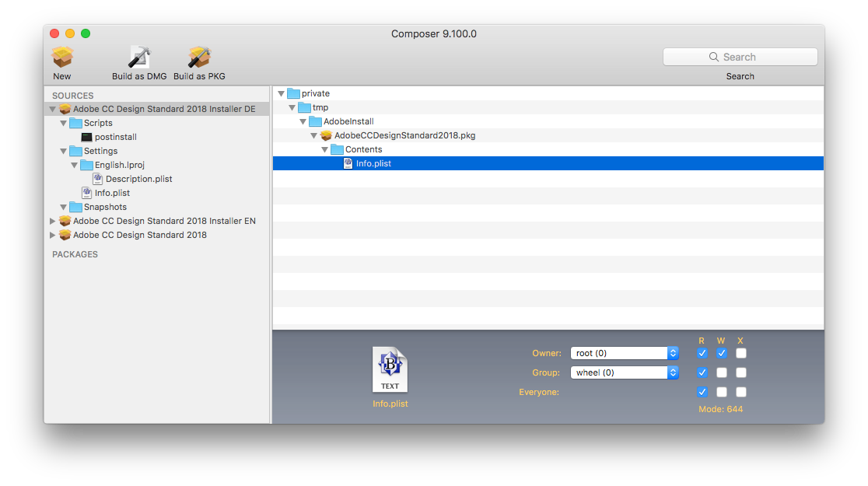This screenshot has width=868, height=486.
Task: Click the Description.plist file icon
Action: click(97, 179)
